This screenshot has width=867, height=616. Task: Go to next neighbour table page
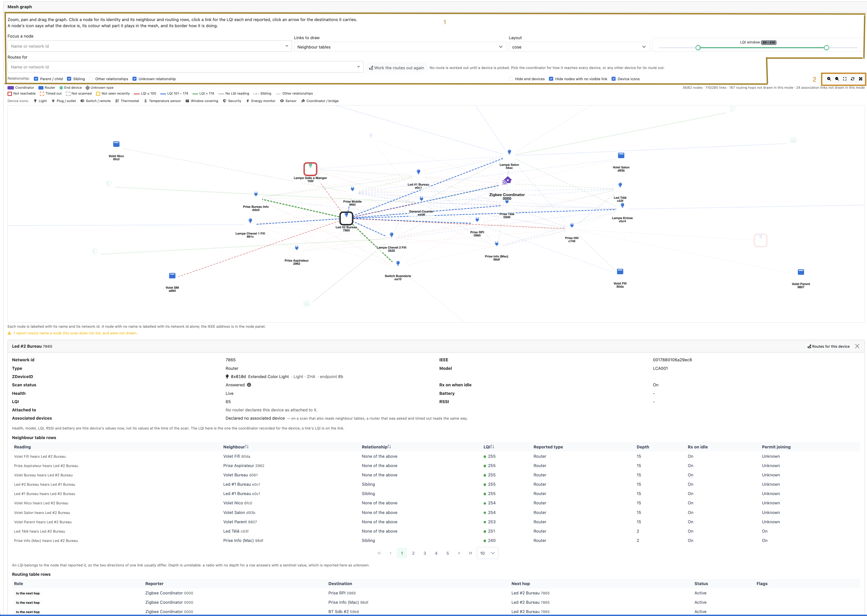pyautogui.click(x=459, y=553)
